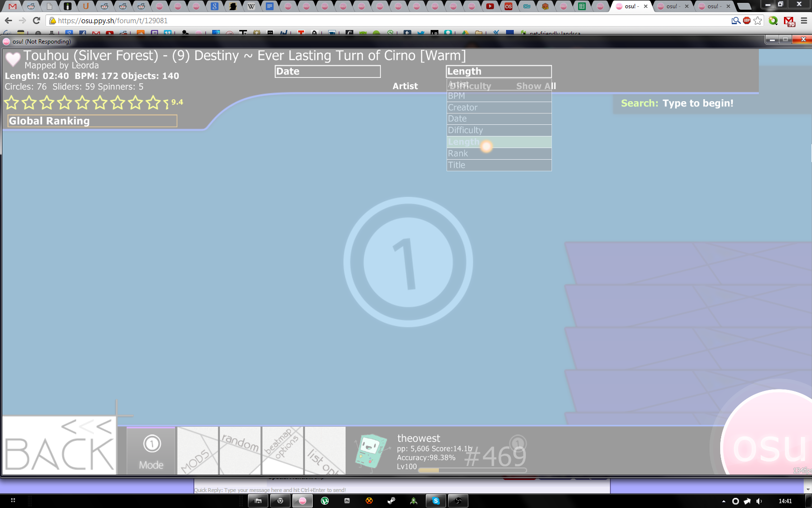Select the Artist tab in song select
Viewport: 812px width, 508px height.
tap(405, 86)
